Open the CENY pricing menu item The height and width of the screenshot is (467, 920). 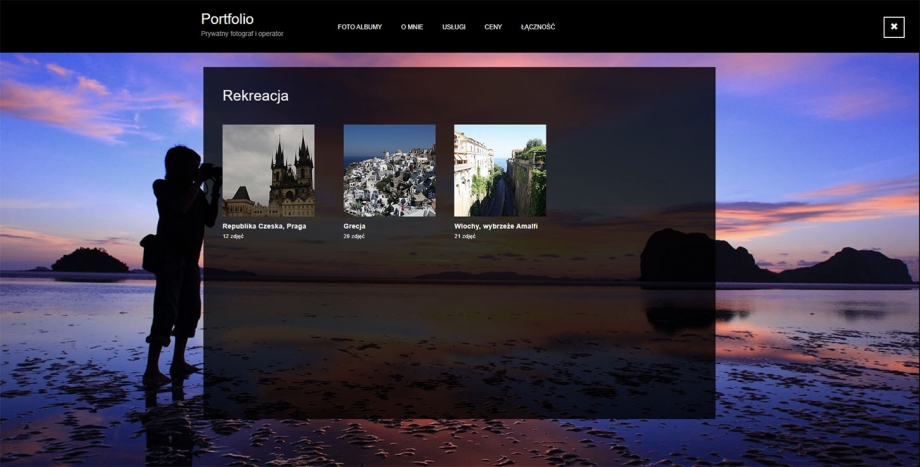(x=493, y=27)
